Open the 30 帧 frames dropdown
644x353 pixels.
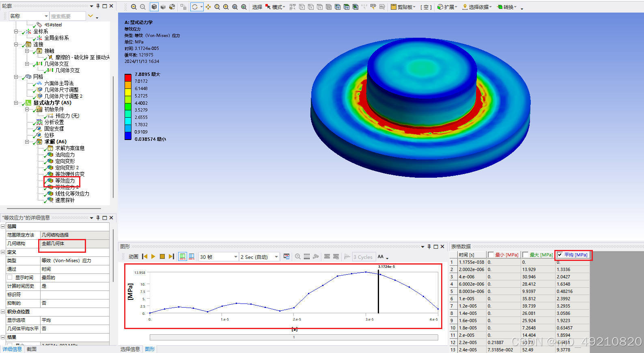pyautogui.click(x=235, y=257)
